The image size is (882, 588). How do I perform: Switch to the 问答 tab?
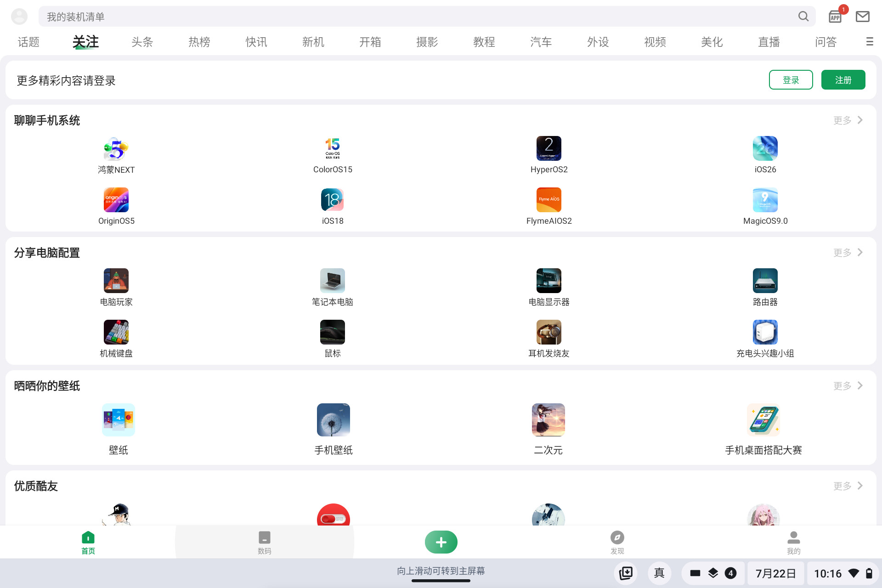pyautogui.click(x=826, y=42)
